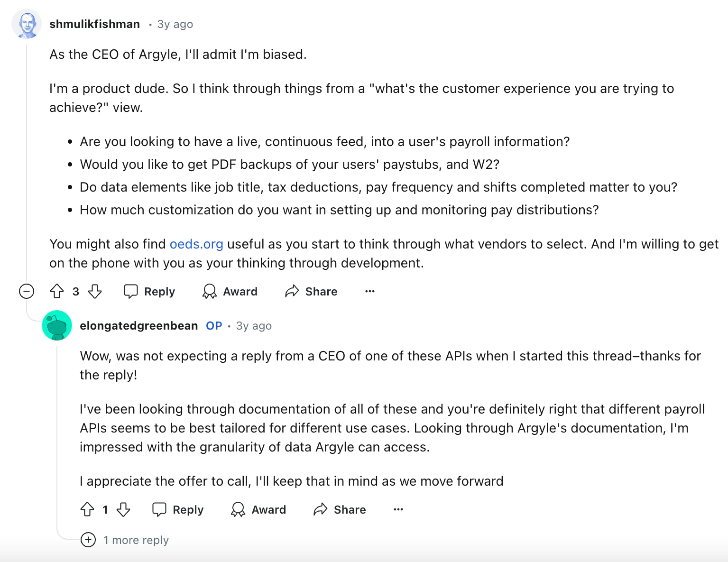
Task: Collapse shmulikfishman's comment thread
Action: coord(27,291)
